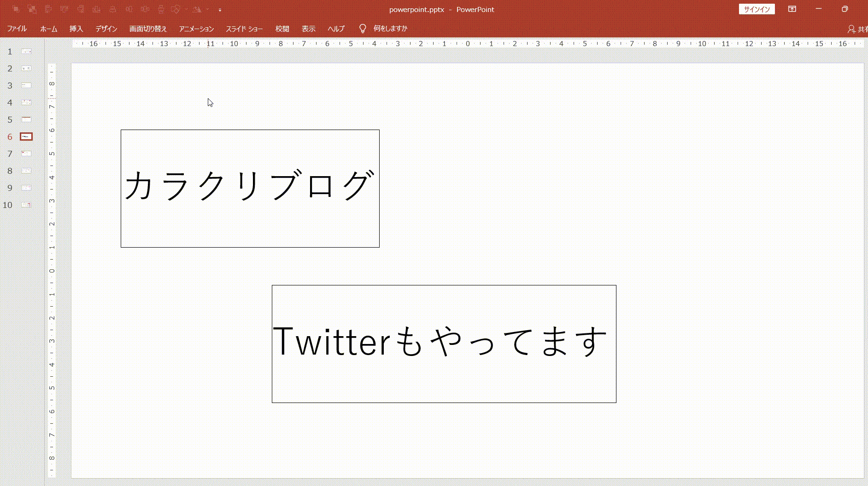Open the 挿入 ribbon tab
This screenshot has width=868, height=486.
point(76,29)
